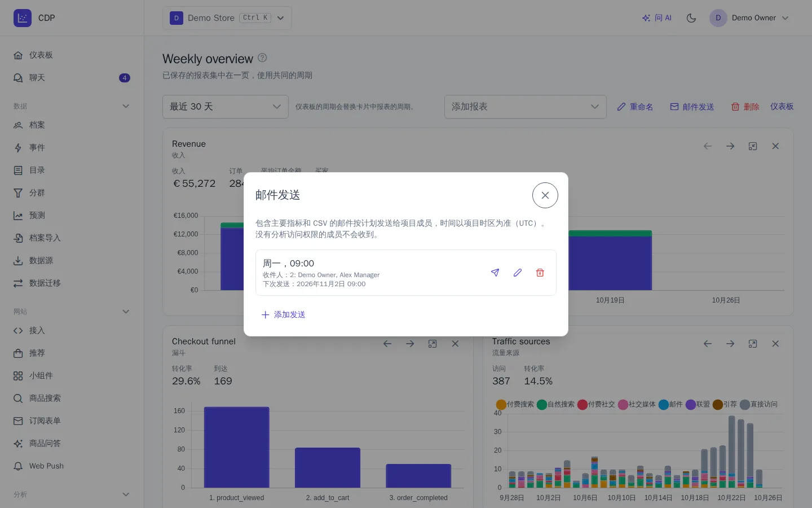Go to 目录 in the sidebar
The height and width of the screenshot is (508, 812).
(72, 170)
